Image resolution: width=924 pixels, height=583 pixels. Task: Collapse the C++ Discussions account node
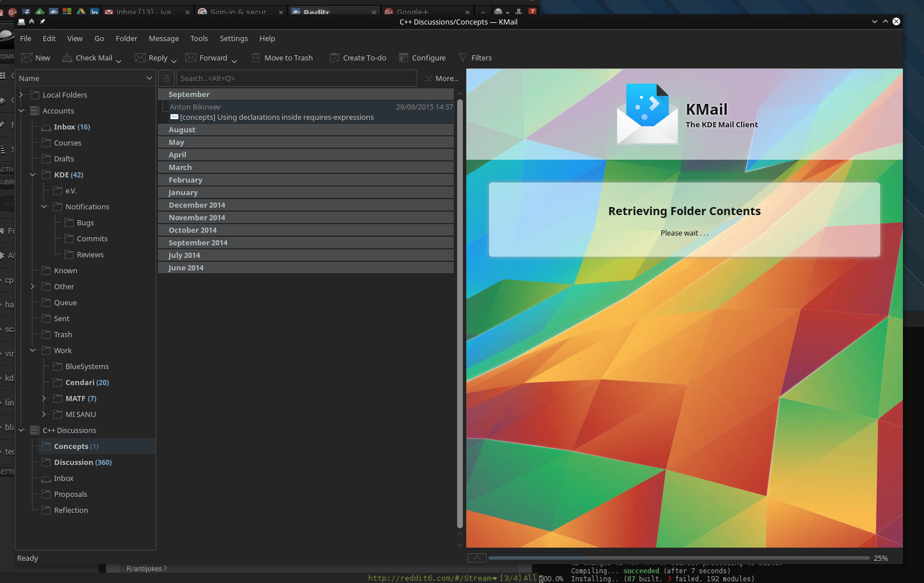pos(21,430)
